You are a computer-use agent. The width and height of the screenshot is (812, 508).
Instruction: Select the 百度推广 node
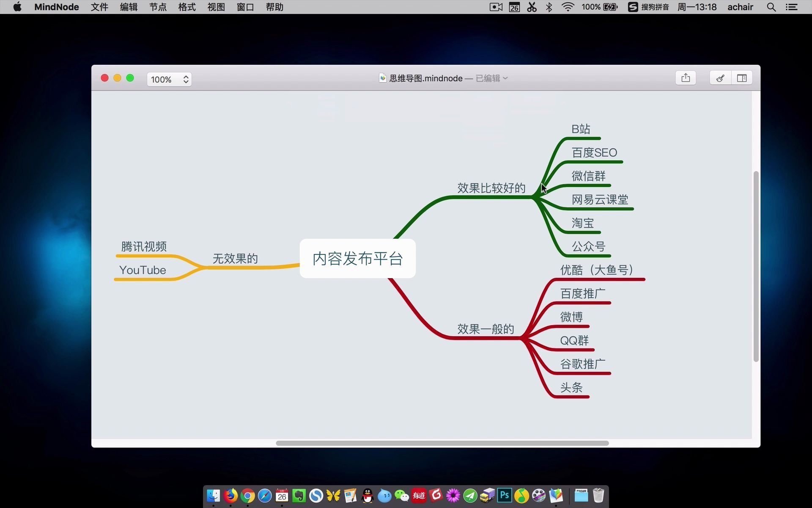click(x=583, y=293)
